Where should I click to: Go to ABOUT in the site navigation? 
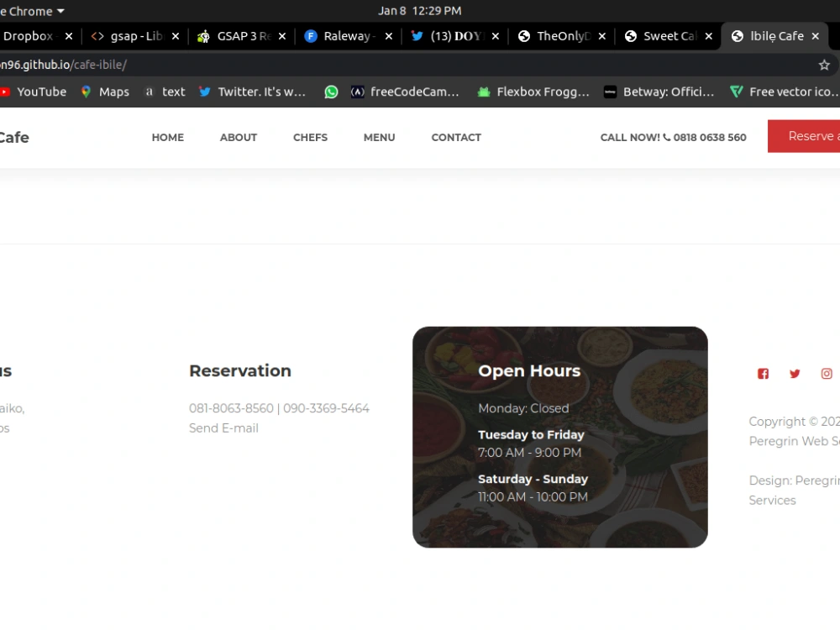click(x=239, y=138)
